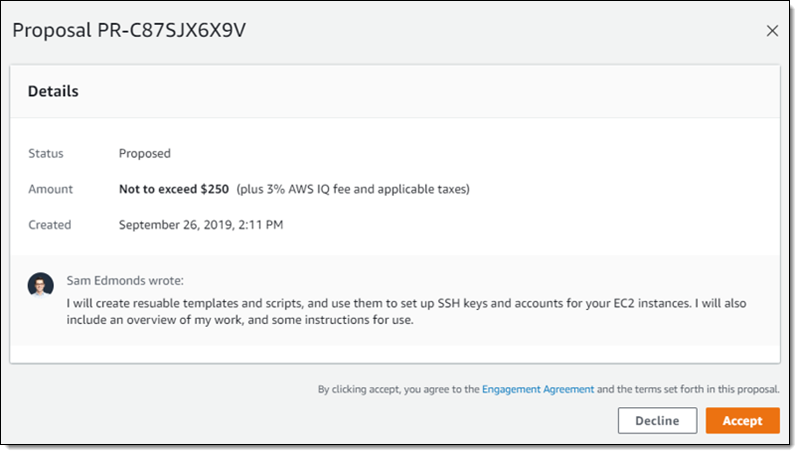Open the Engagement Agreement link

click(538, 389)
